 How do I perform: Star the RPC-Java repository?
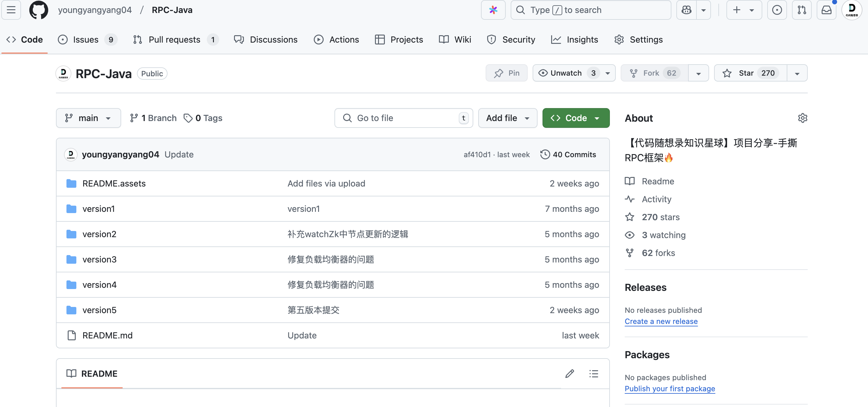point(751,73)
